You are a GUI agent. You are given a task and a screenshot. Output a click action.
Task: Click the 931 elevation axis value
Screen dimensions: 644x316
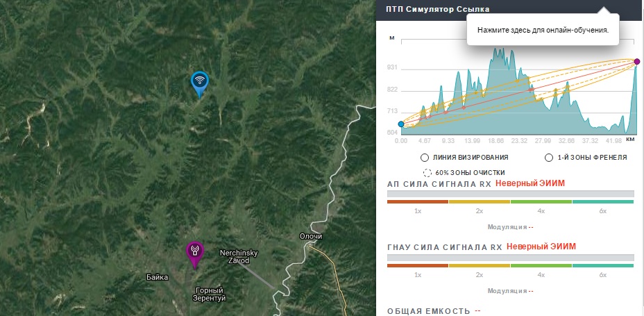click(393, 68)
